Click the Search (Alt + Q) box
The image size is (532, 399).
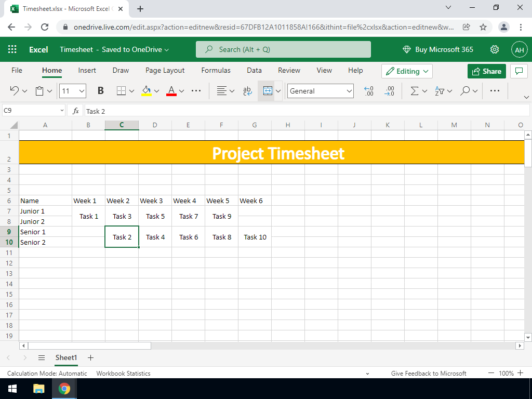[x=283, y=49]
